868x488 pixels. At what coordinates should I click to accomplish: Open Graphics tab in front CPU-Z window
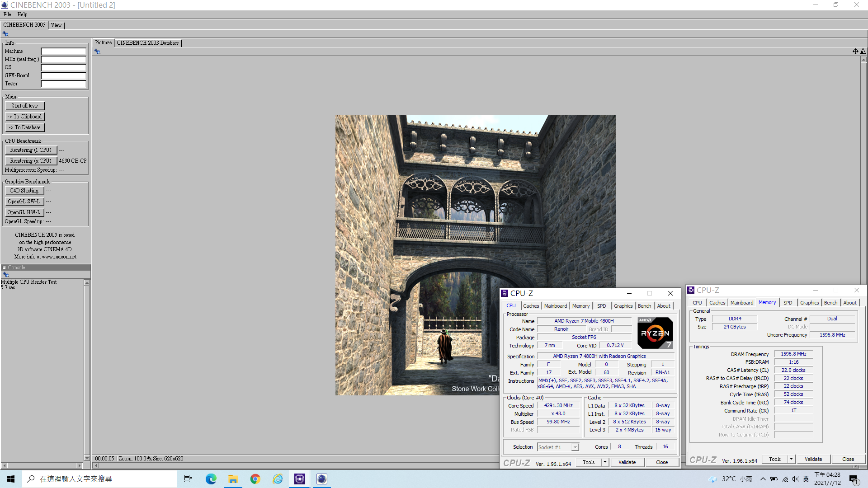tap(623, 306)
